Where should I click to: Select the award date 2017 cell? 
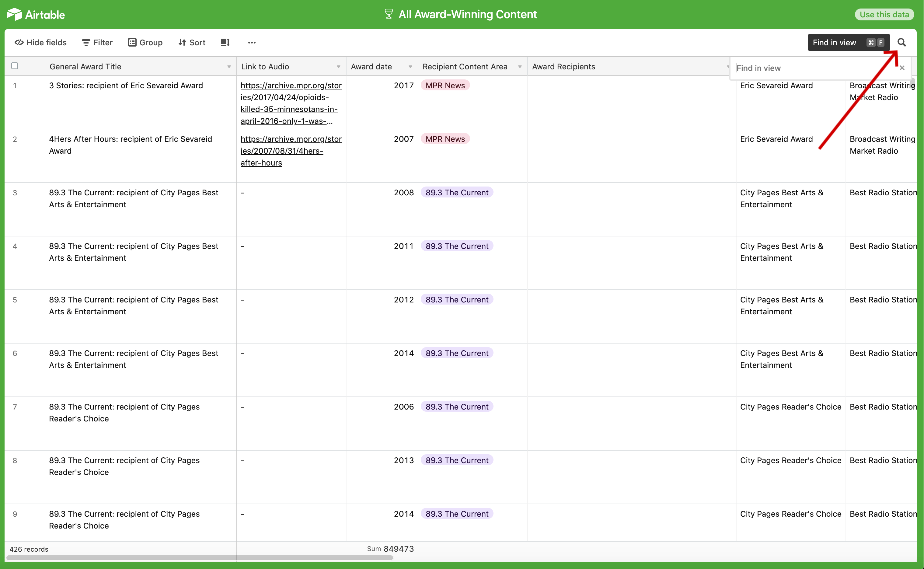[x=382, y=102]
